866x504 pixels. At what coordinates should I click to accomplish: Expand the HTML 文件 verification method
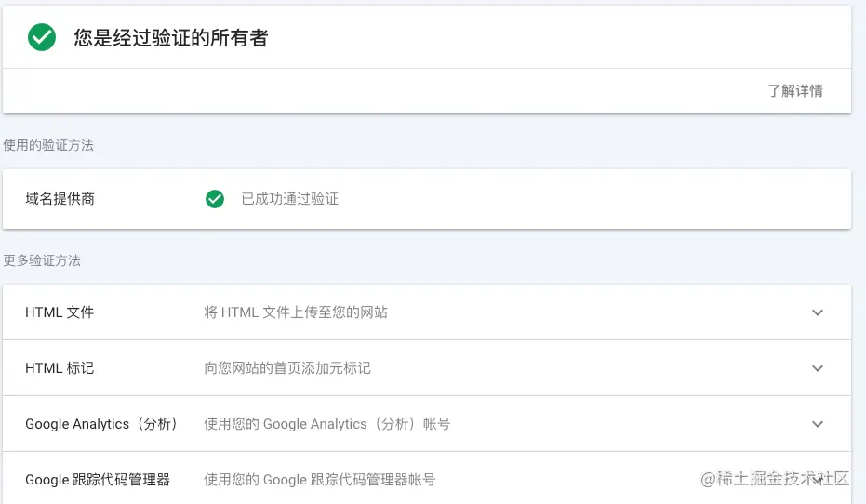click(818, 312)
